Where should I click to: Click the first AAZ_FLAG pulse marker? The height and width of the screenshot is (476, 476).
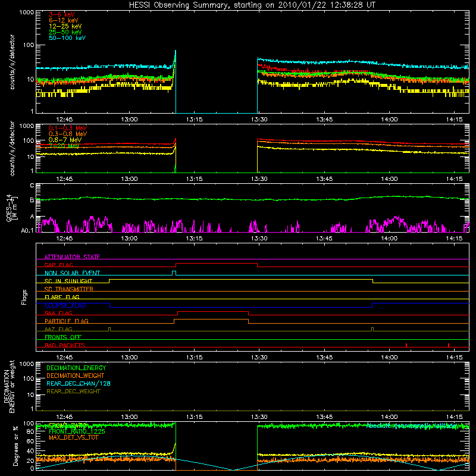point(109,329)
